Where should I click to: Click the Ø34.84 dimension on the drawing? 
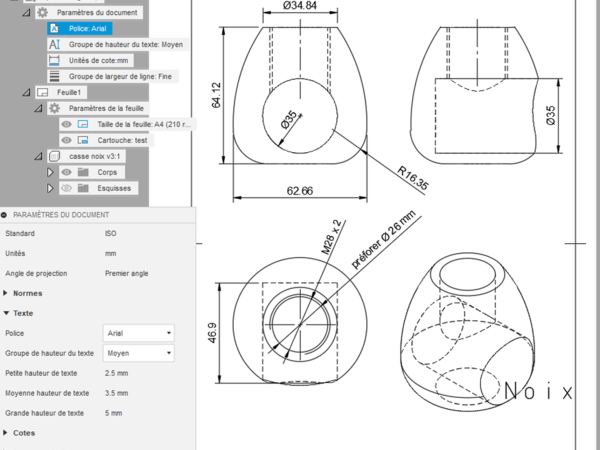click(x=297, y=6)
